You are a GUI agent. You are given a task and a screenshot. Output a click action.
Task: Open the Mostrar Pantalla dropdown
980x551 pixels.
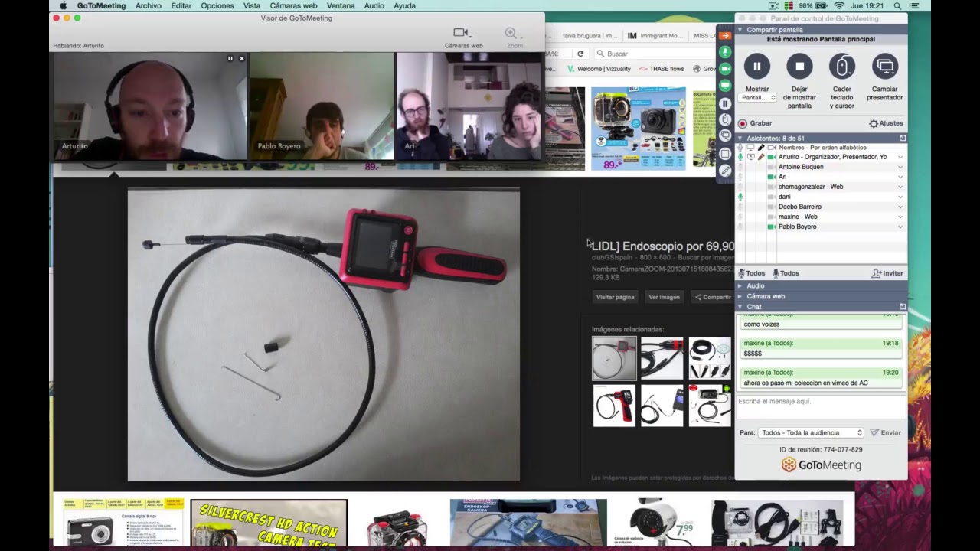pyautogui.click(x=758, y=98)
